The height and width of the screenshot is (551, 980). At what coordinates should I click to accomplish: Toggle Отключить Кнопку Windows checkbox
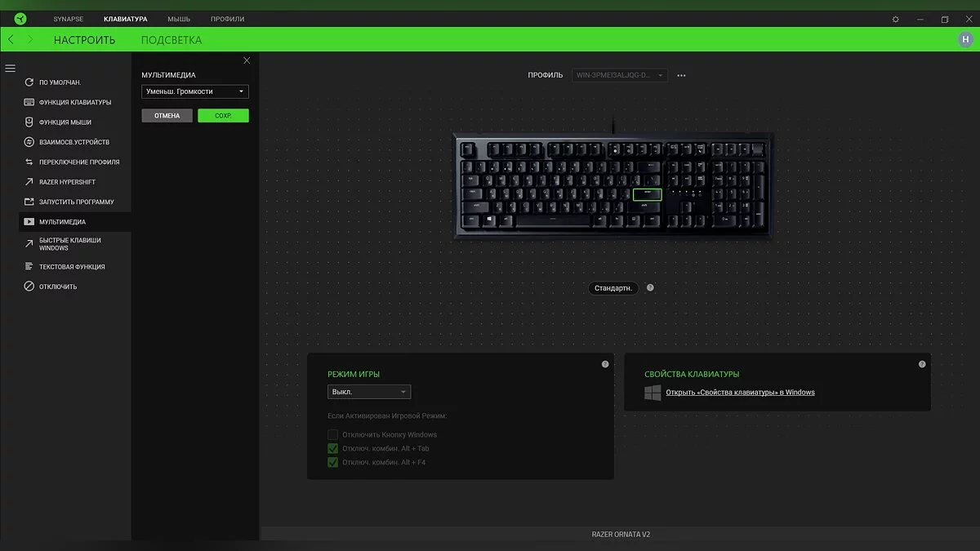pos(332,434)
